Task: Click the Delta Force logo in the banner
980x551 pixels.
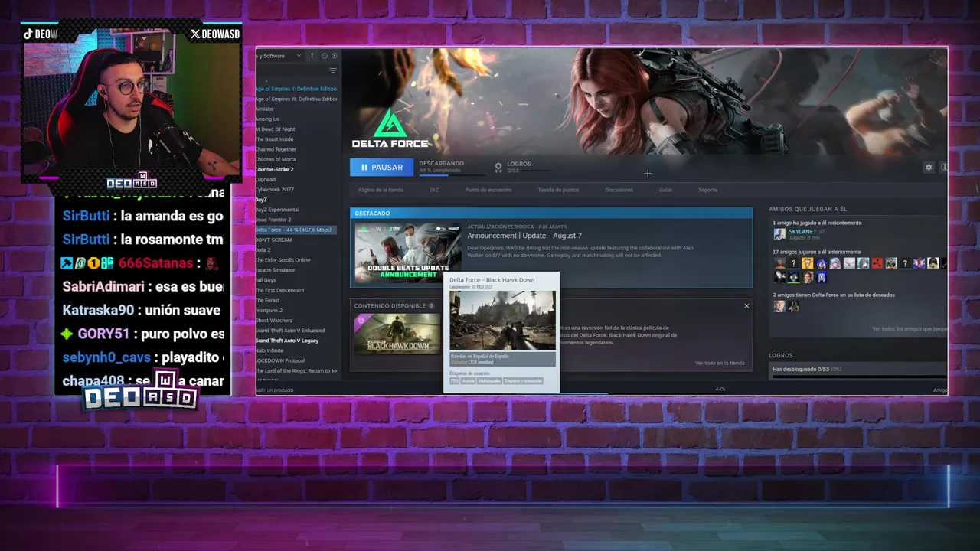Action: (390, 129)
